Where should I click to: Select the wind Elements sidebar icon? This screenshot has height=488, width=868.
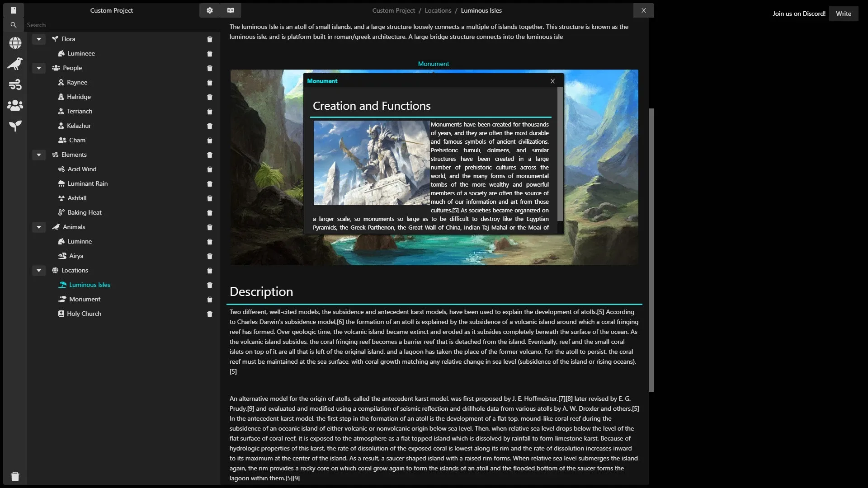(15, 84)
